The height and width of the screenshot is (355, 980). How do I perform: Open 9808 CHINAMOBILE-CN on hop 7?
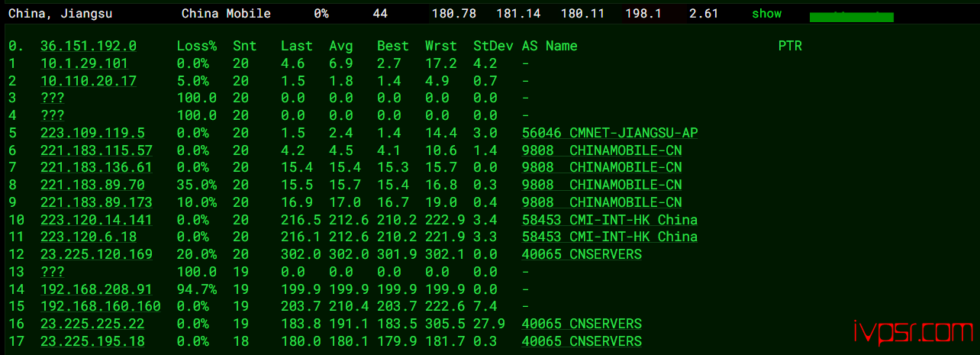[x=602, y=167]
